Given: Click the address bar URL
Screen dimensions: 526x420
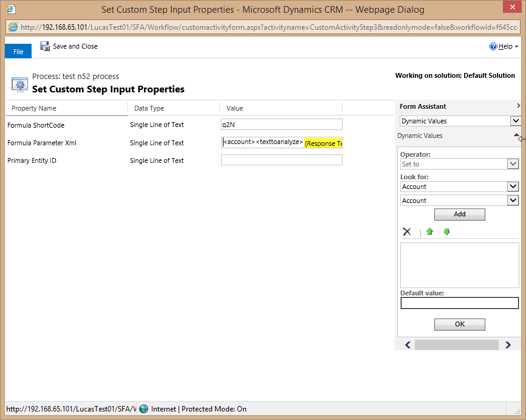Looking at the screenshot, I should pos(268,27).
